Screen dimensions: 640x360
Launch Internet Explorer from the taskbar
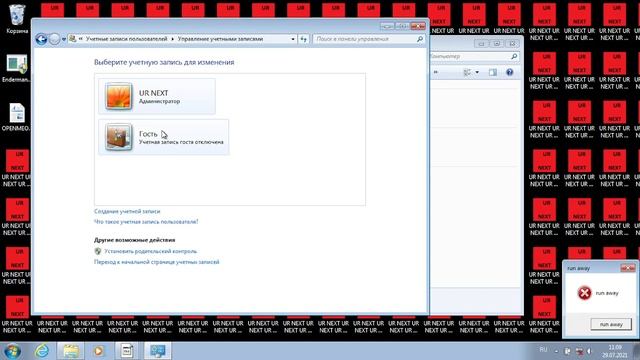tap(42, 351)
